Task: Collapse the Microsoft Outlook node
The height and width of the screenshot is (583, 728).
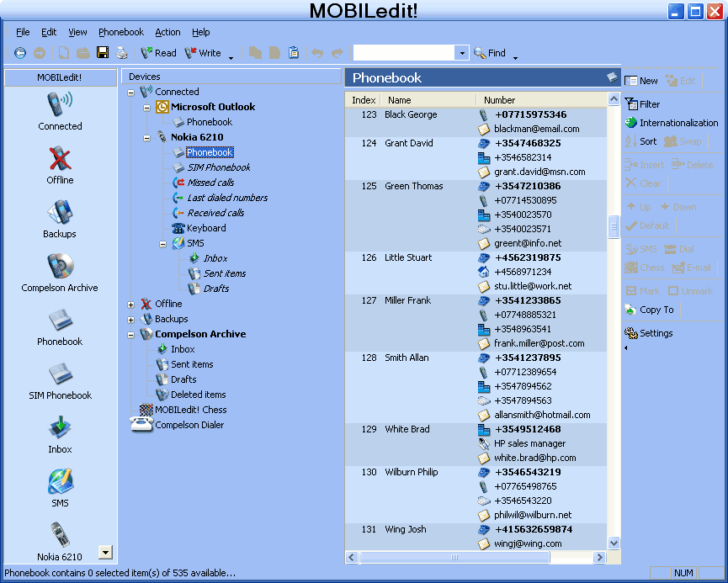Action: click(147, 109)
